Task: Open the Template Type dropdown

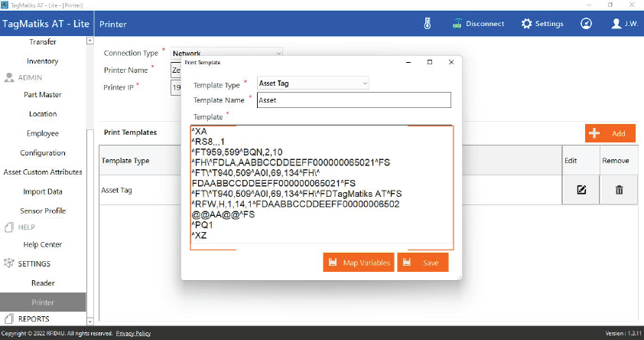Action: click(313, 83)
